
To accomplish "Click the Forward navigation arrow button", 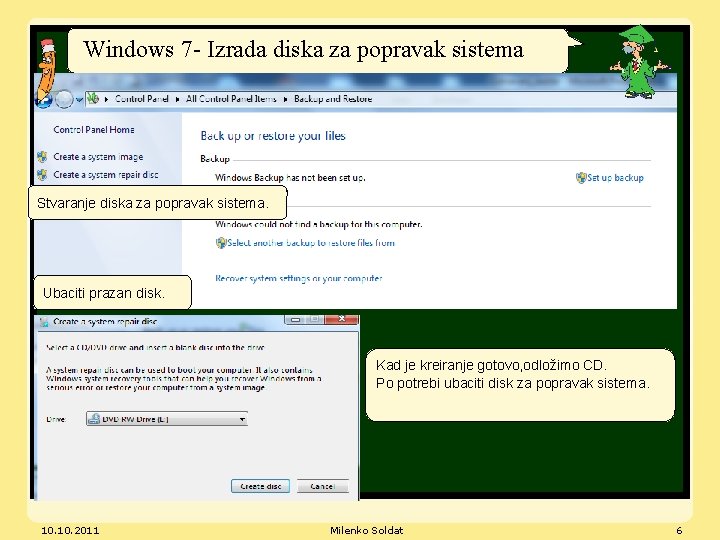I will (x=64, y=99).
